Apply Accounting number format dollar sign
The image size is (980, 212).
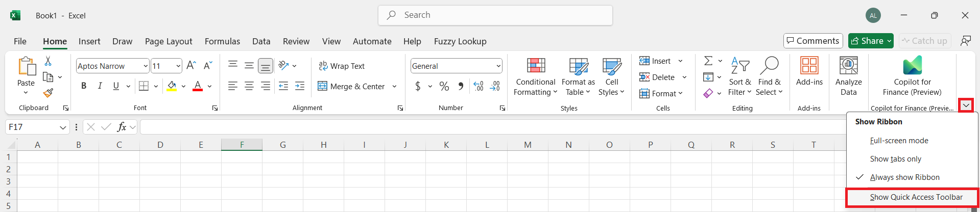pos(418,86)
